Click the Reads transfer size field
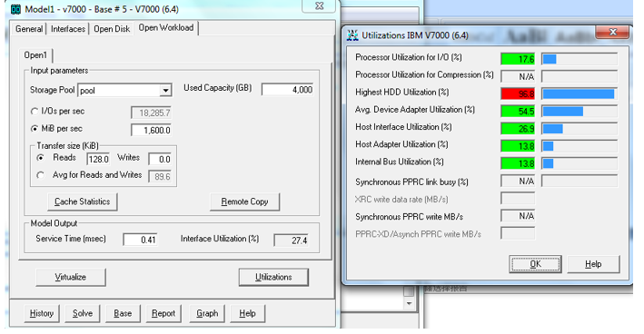Image resolution: width=644 pixels, height=334 pixels. coord(98,159)
